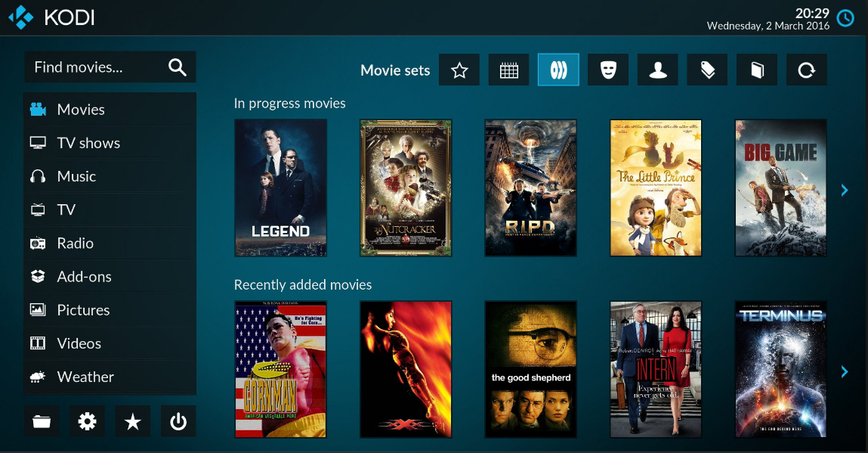868x453 pixels.
Task: Show the Weather section
Action: (x=110, y=377)
